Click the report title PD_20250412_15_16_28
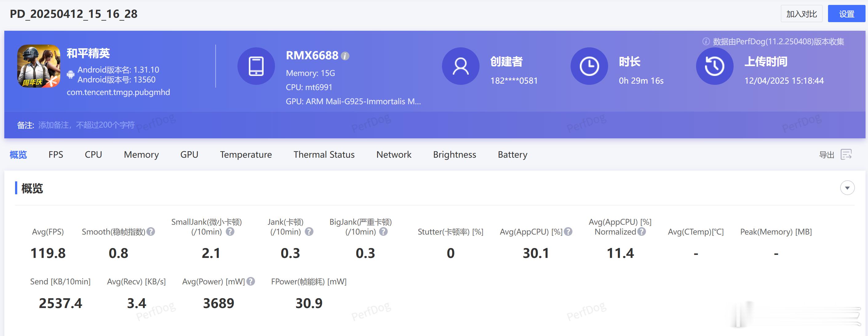The height and width of the screenshot is (336, 868). point(74,14)
